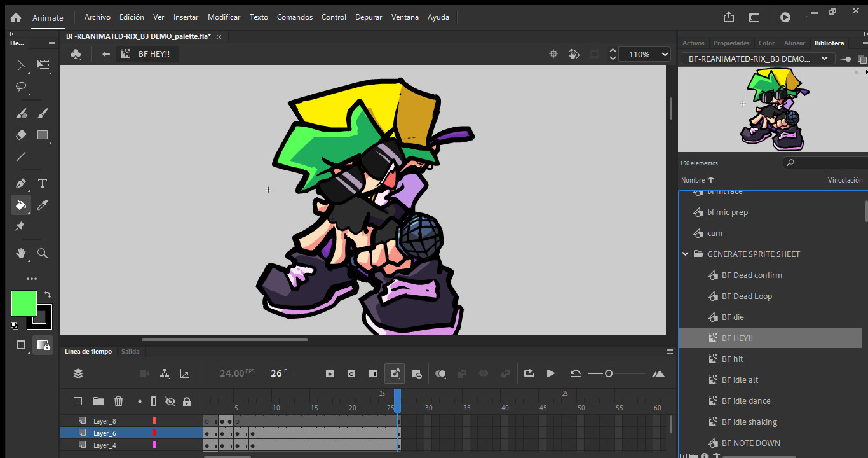Click the timeline delete layer trash icon
The width and height of the screenshot is (868, 458).
coord(118,401)
